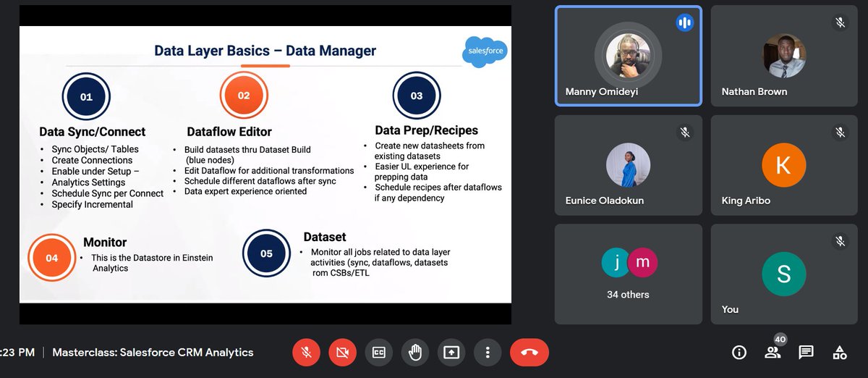Select Manny Omideyi's video tile
868x378 pixels.
pyautogui.click(x=628, y=56)
